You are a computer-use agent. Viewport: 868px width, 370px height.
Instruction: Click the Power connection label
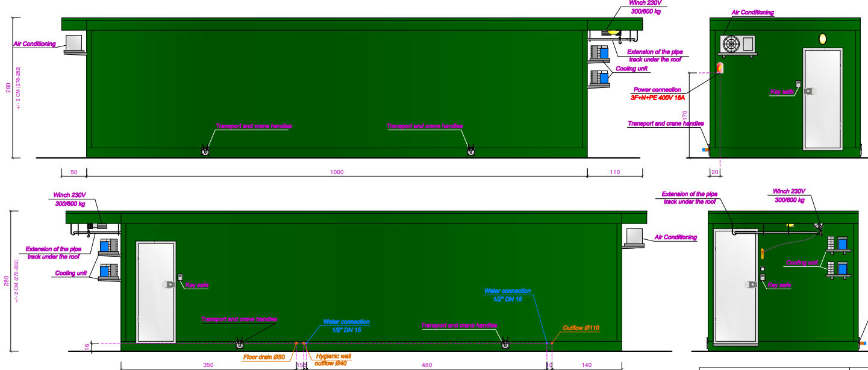[657, 90]
